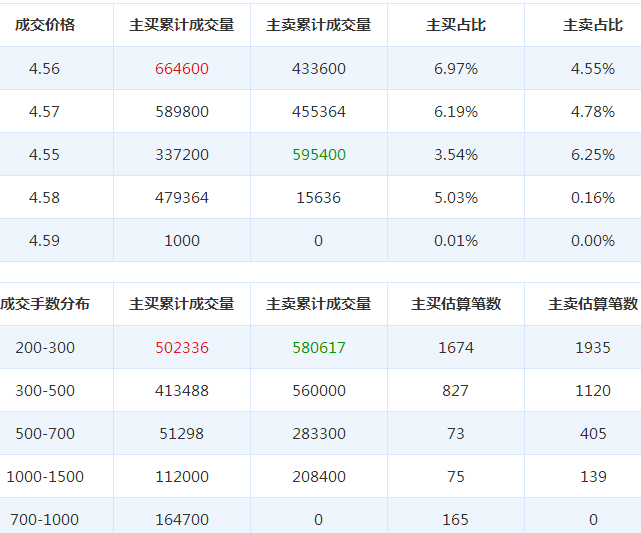The width and height of the screenshot is (641, 533).
Task: Select the price cell 4.59
Action: (x=44, y=240)
